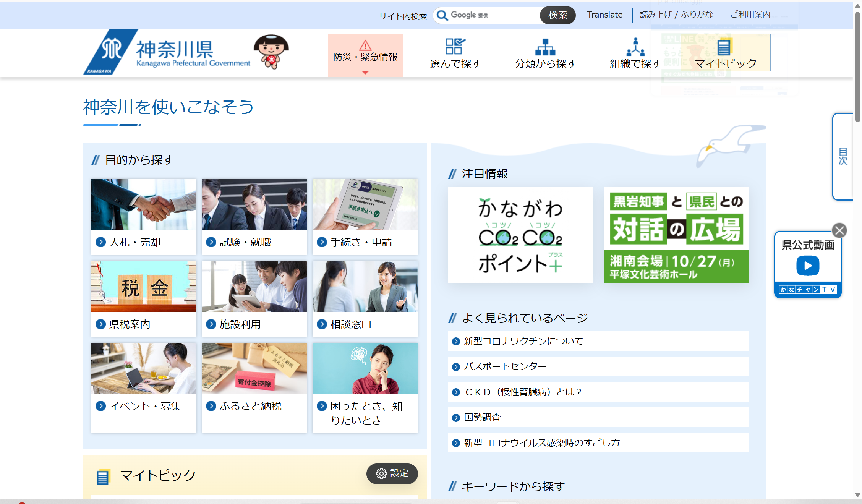This screenshot has height=504, width=862.
Task: Expand the 目次 side tab
Action: point(843,156)
